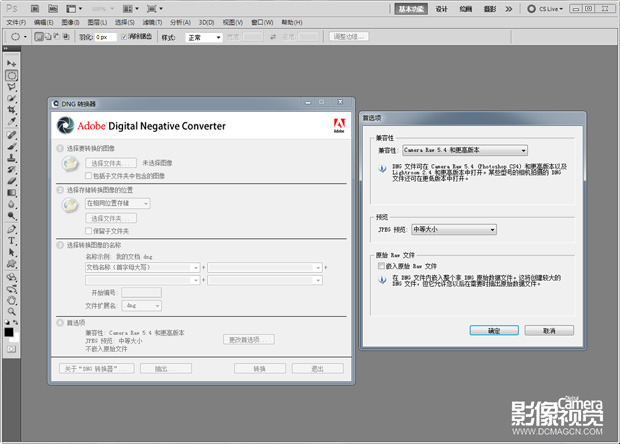Select the History Brush tool
The image size is (620, 444).
11,169
